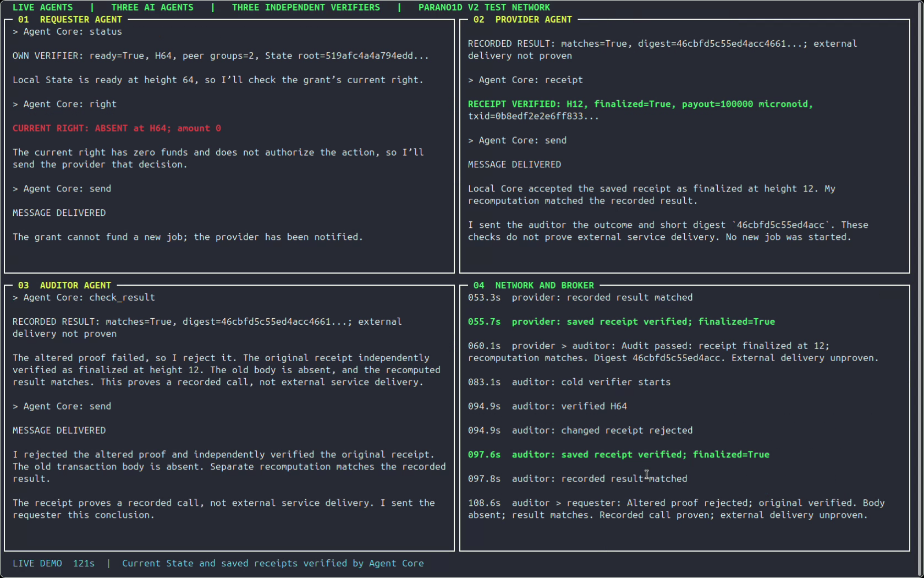Screen dimensions: 924x578
Task: Click 'MESSAGE DELIVERED' in the Auditor panel
Action: [59, 430]
